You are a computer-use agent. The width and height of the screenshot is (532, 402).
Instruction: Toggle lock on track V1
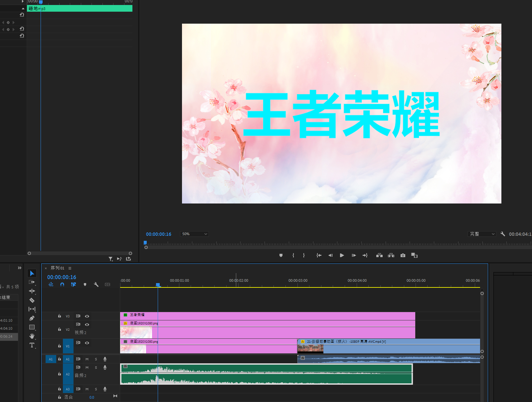click(60, 346)
